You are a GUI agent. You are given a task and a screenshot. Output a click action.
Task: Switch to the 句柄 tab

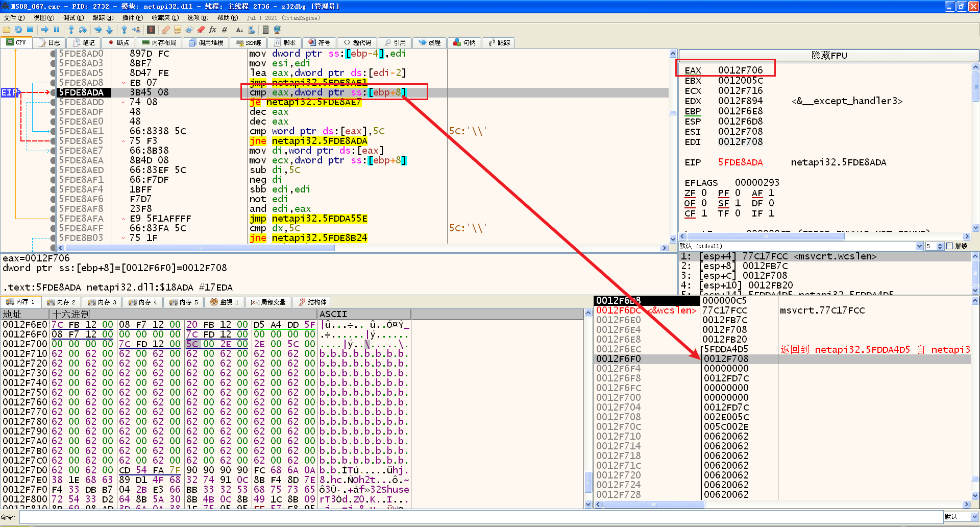464,43
